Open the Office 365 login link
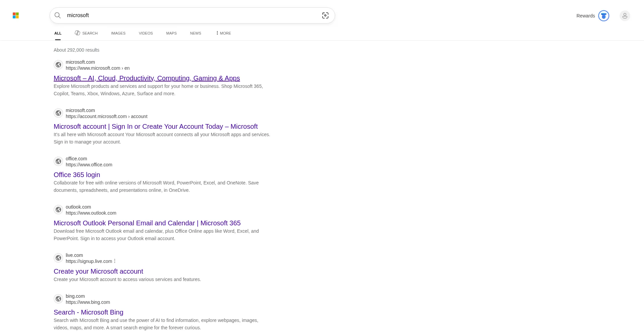 coord(77,175)
